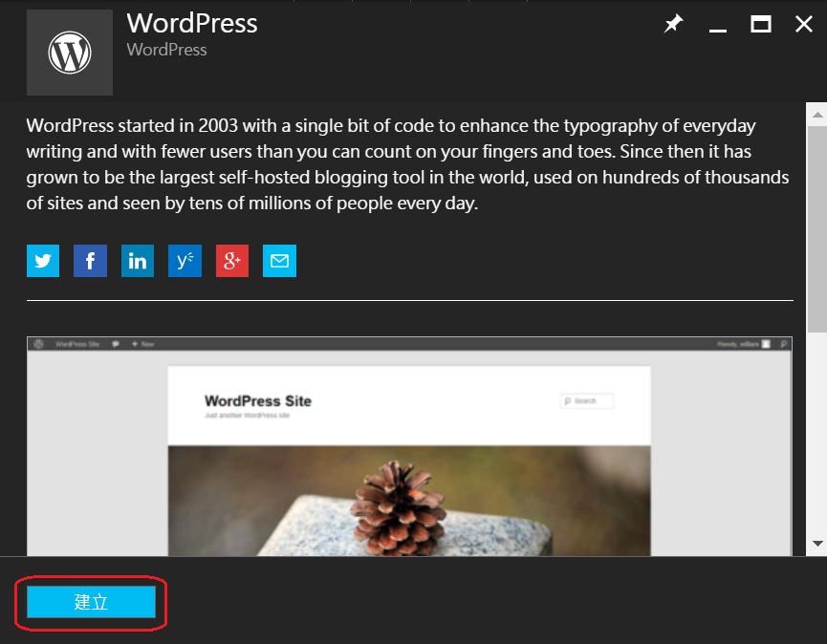Open the WordPress Site screenshot preview
Viewport: 827px width, 644px height.
tap(409, 446)
